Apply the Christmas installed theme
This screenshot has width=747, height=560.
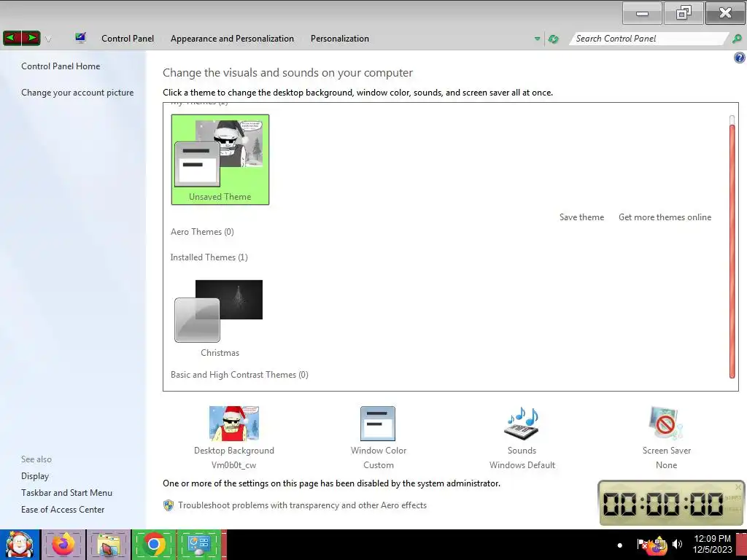tap(220, 318)
